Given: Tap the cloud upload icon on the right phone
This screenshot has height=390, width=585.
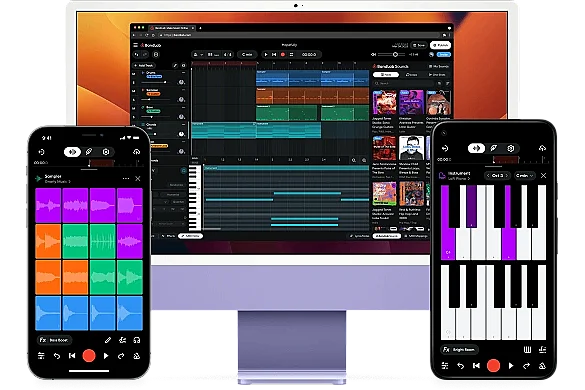Looking at the screenshot, I should pos(542,148).
